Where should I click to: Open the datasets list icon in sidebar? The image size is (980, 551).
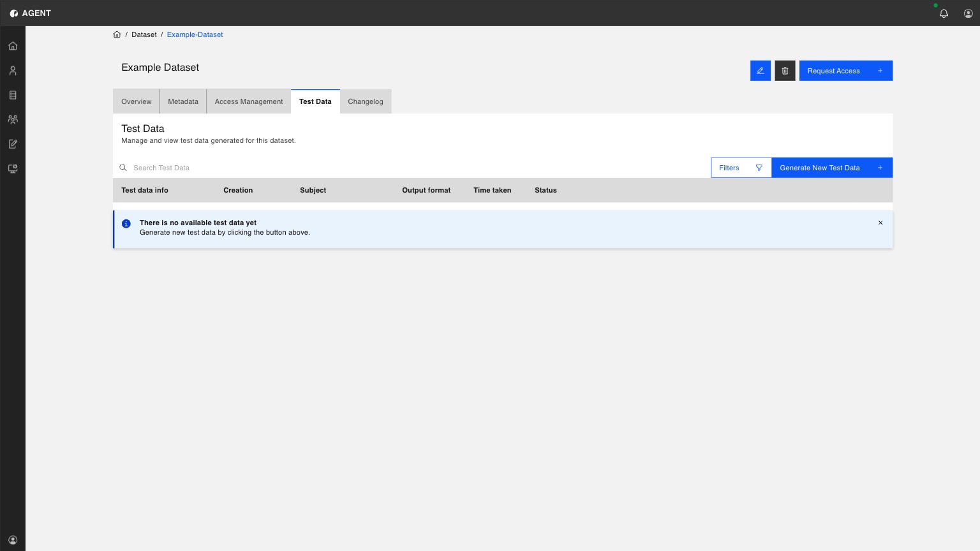(x=13, y=95)
